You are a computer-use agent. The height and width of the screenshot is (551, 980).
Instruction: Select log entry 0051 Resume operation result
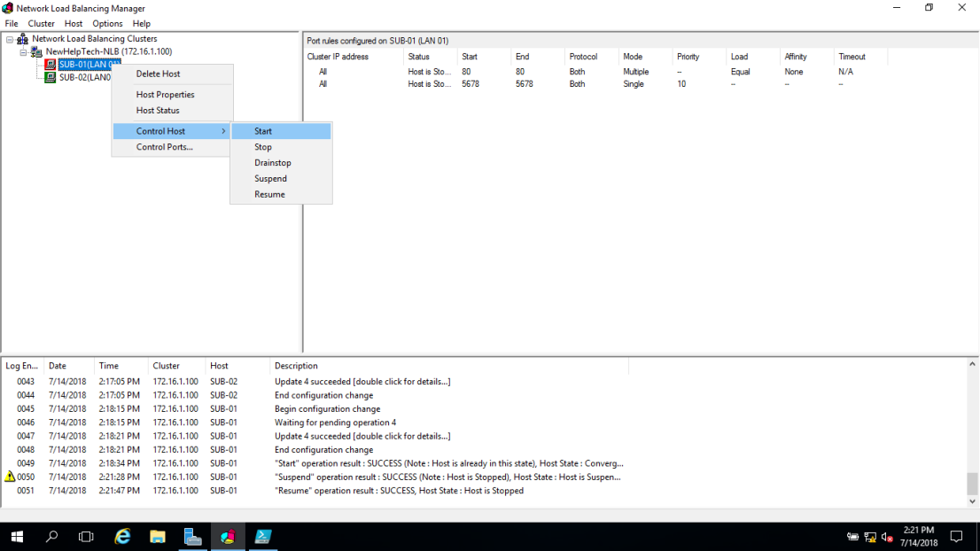[315, 491]
